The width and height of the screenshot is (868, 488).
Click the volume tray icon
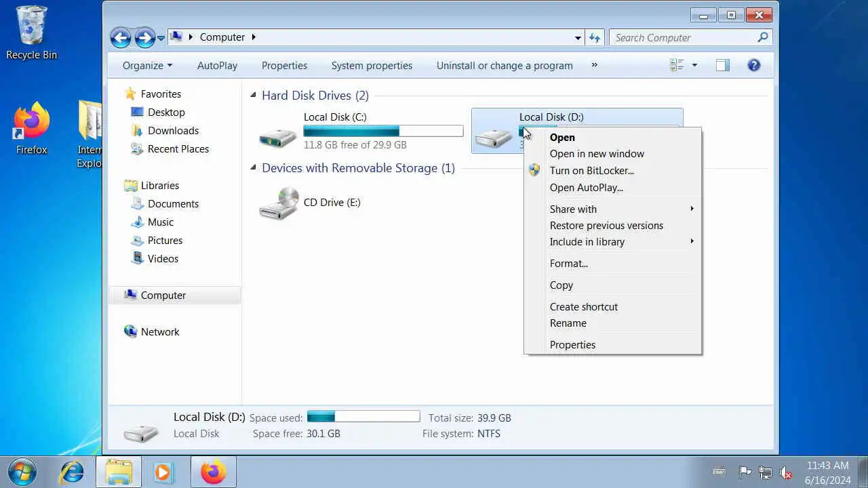click(x=786, y=472)
